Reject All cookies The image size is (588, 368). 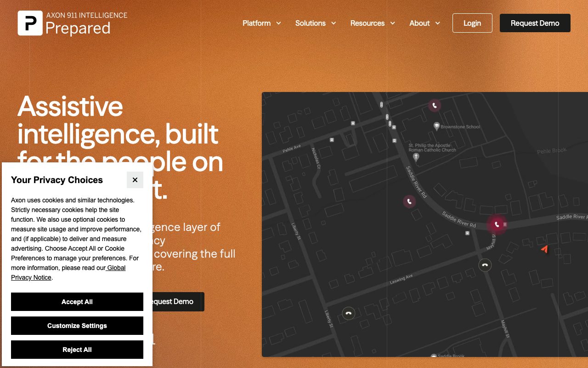pyautogui.click(x=77, y=350)
